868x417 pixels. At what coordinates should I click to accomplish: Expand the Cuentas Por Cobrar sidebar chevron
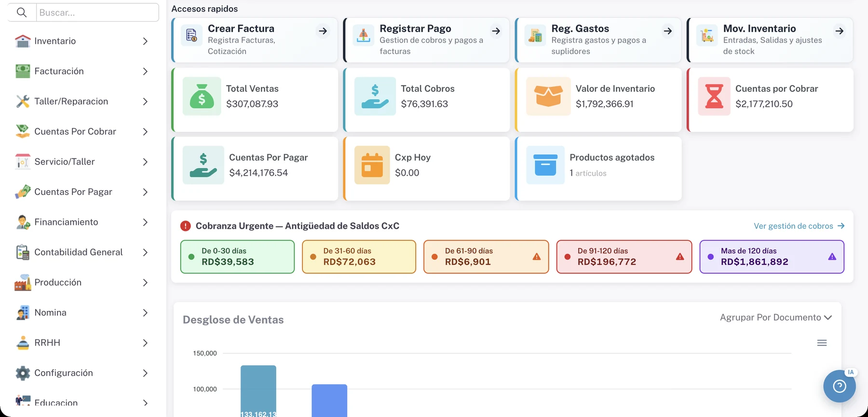click(145, 132)
